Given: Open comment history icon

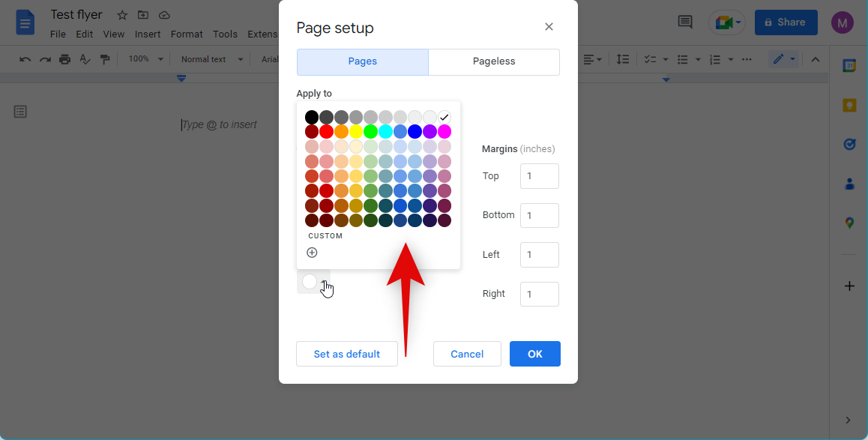Looking at the screenshot, I should [684, 22].
